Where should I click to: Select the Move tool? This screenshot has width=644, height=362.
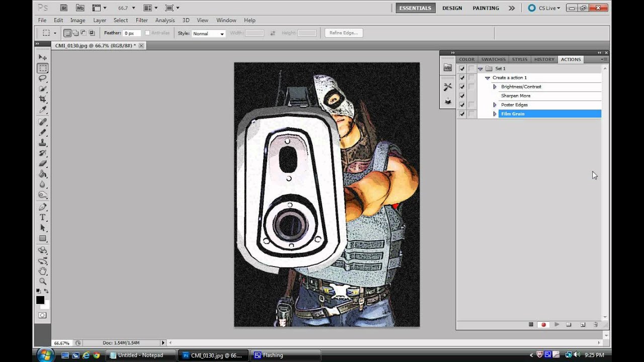point(43,57)
